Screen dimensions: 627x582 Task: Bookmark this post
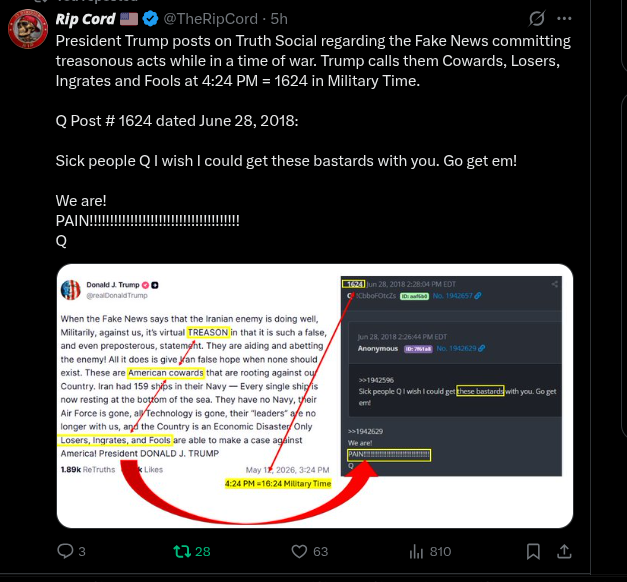pos(533,551)
